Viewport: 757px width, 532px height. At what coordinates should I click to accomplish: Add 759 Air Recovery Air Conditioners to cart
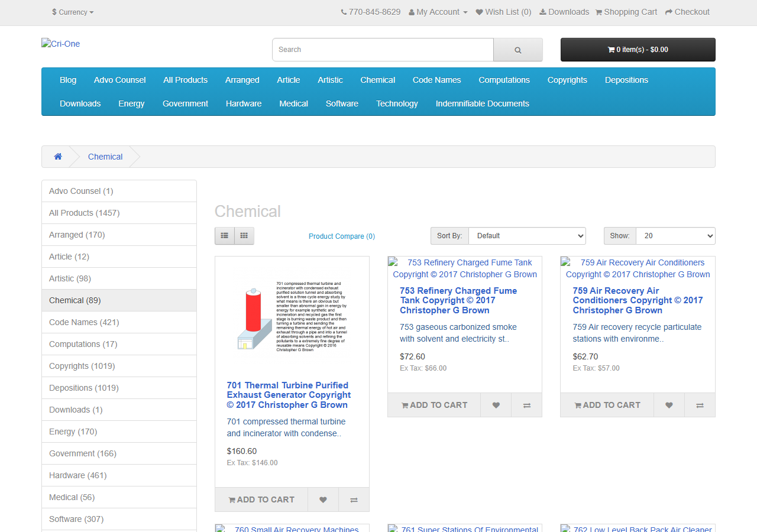tap(607, 405)
